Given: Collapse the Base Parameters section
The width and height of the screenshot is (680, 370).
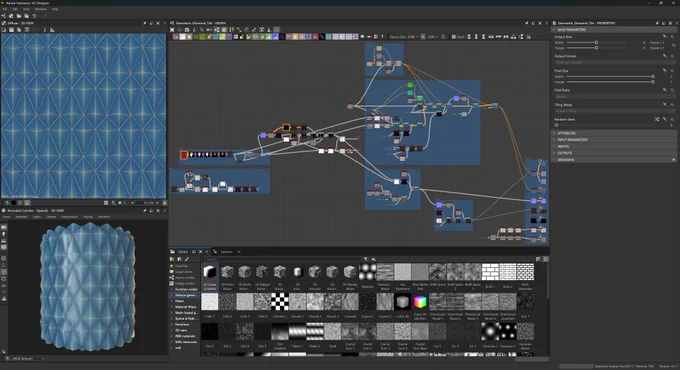Looking at the screenshot, I should (614, 30).
